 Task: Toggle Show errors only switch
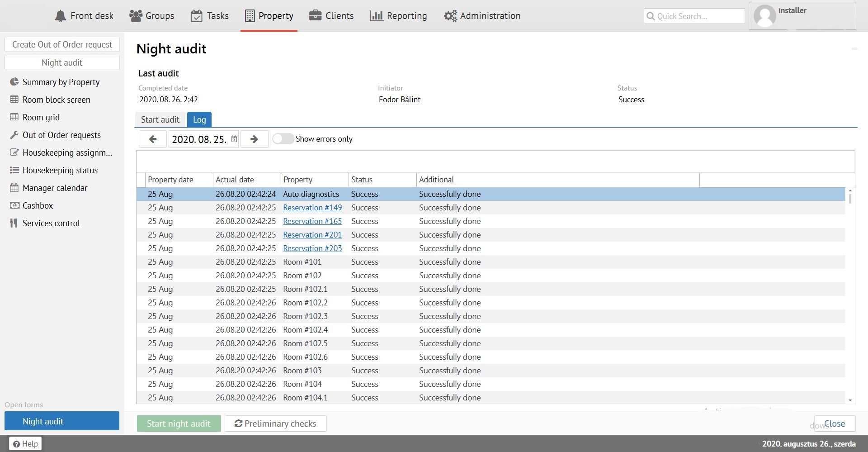point(283,139)
